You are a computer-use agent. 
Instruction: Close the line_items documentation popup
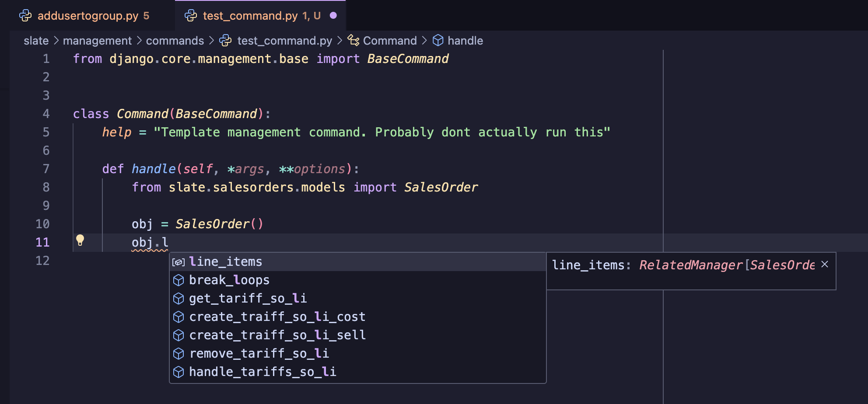click(x=825, y=264)
